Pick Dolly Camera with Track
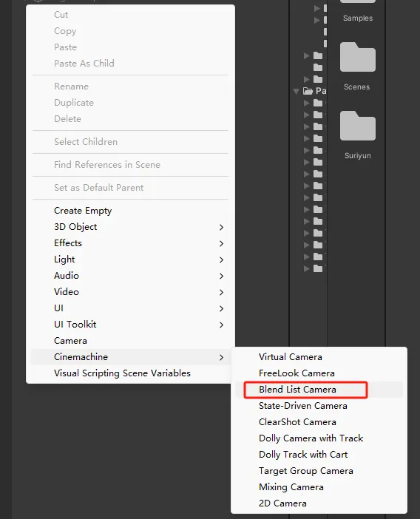 (319, 438)
